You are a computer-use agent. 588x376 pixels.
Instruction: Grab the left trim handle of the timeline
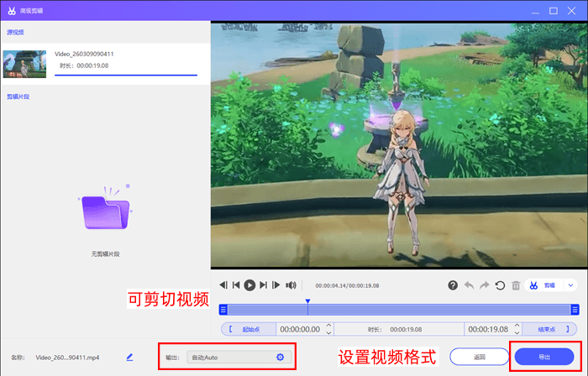[x=223, y=310]
